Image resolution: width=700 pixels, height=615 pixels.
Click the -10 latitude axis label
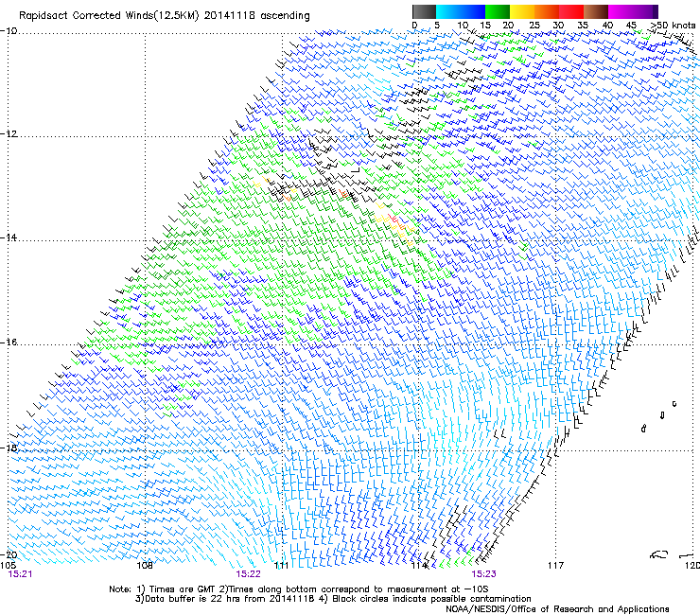point(9,31)
